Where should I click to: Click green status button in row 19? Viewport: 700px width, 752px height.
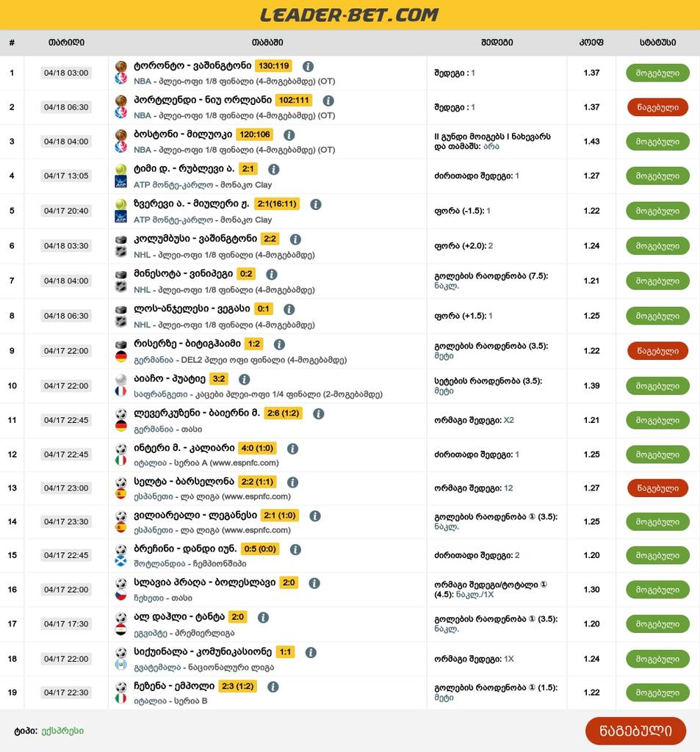pyautogui.click(x=658, y=693)
